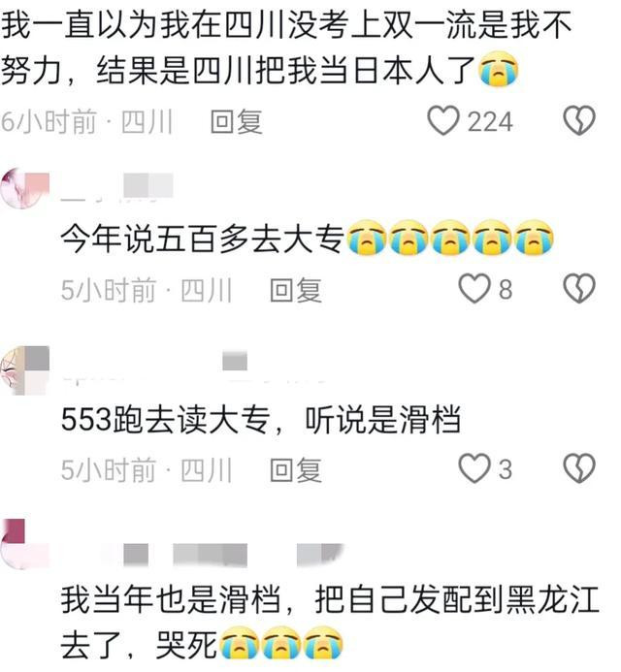
Task: Tap the like count 224
Action: tap(490, 122)
